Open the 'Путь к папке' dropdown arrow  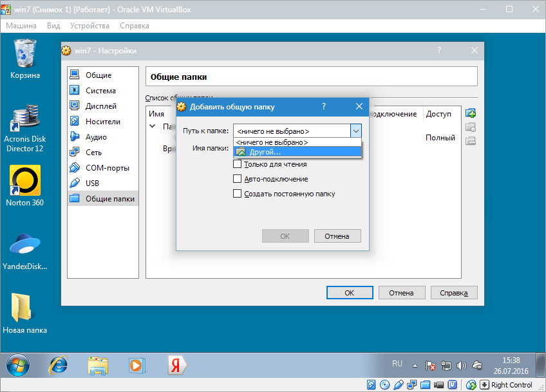pos(355,131)
